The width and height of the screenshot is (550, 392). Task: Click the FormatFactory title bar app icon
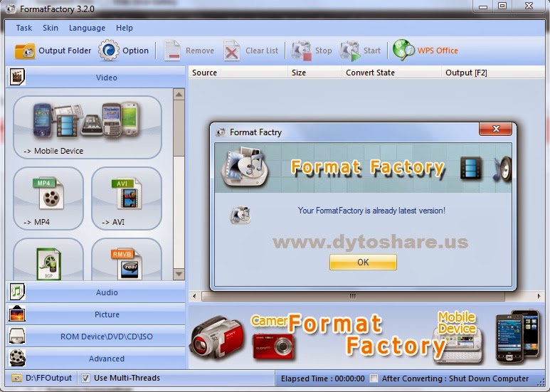click(x=11, y=9)
